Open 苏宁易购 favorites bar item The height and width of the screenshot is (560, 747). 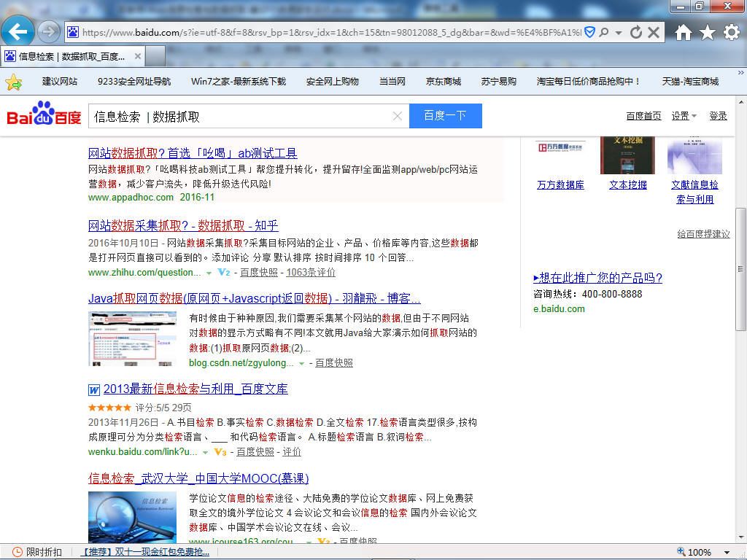pyautogui.click(x=498, y=82)
